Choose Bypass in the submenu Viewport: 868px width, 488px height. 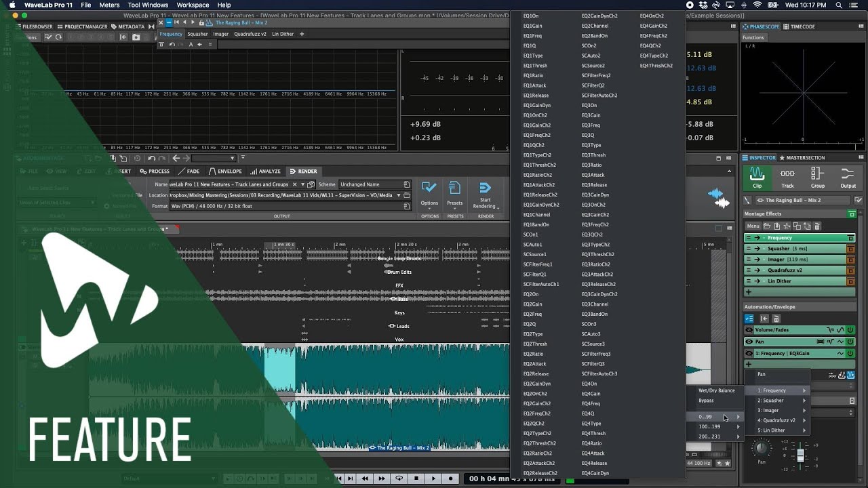(706, 401)
